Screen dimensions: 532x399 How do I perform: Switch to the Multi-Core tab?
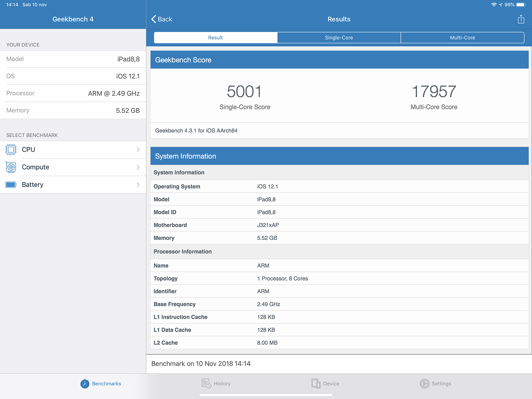tap(462, 38)
